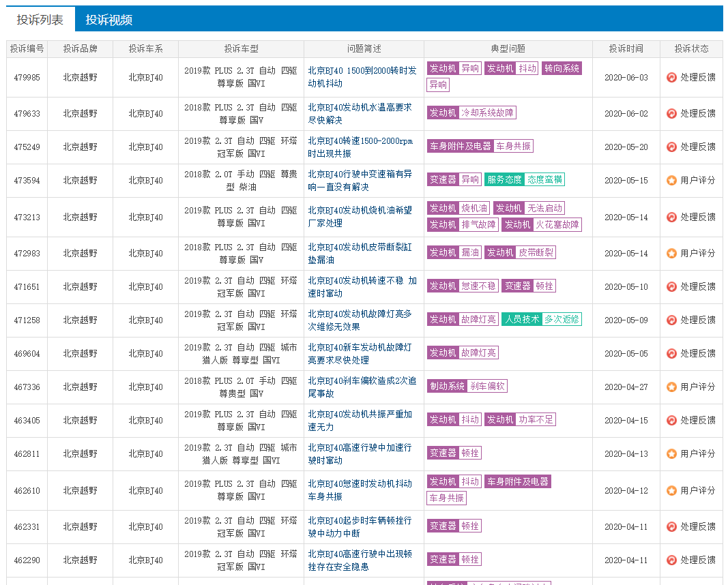Click status icon for complaint 471258
Screen dimensions: 728x585
pyautogui.click(x=671, y=320)
